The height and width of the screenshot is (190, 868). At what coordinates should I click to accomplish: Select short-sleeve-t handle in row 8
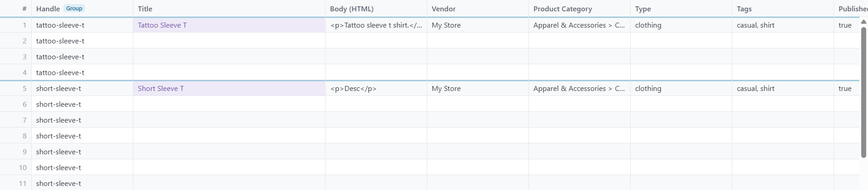click(82, 136)
